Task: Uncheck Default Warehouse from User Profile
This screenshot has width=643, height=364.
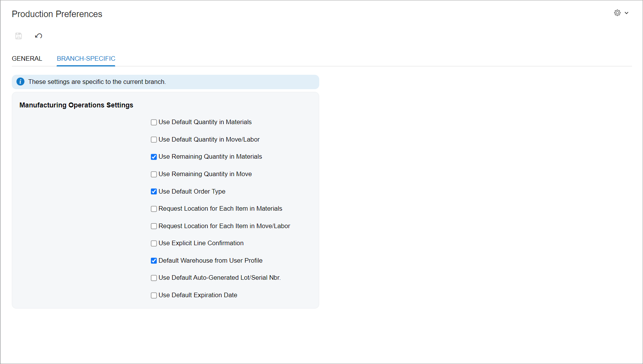Action: pyautogui.click(x=154, y=261)
